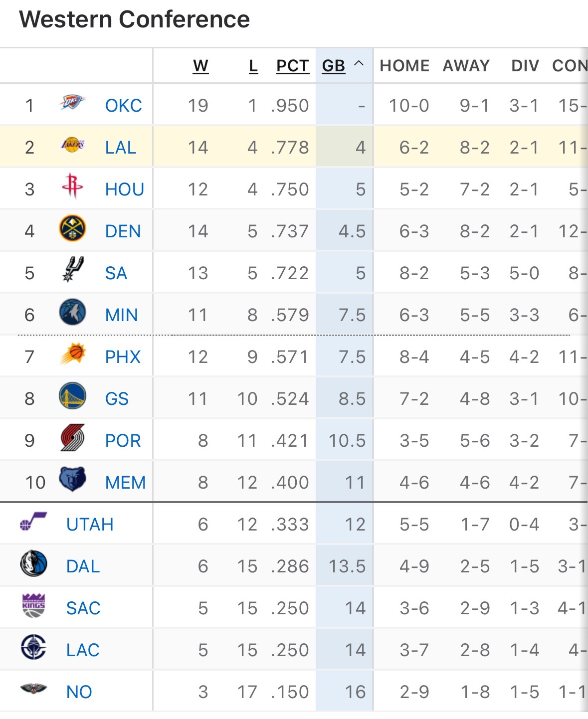588x719 pixels.
Task: Sort standings by PCT column
Action: (293, 66)
